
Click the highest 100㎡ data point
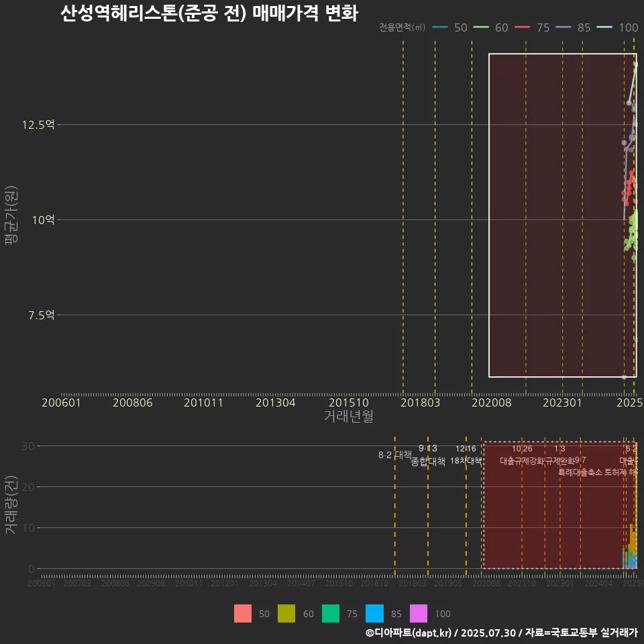[636, 64]
